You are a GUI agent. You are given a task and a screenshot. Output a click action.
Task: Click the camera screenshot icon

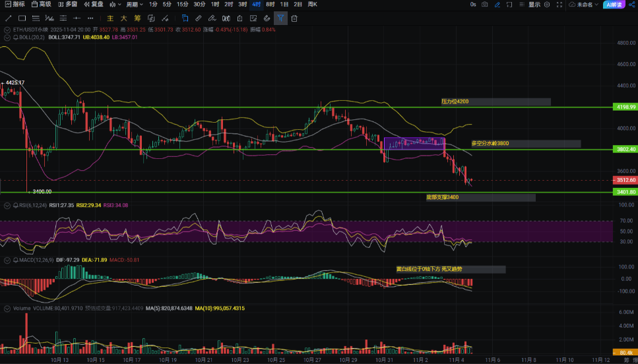tap(485, 5)
